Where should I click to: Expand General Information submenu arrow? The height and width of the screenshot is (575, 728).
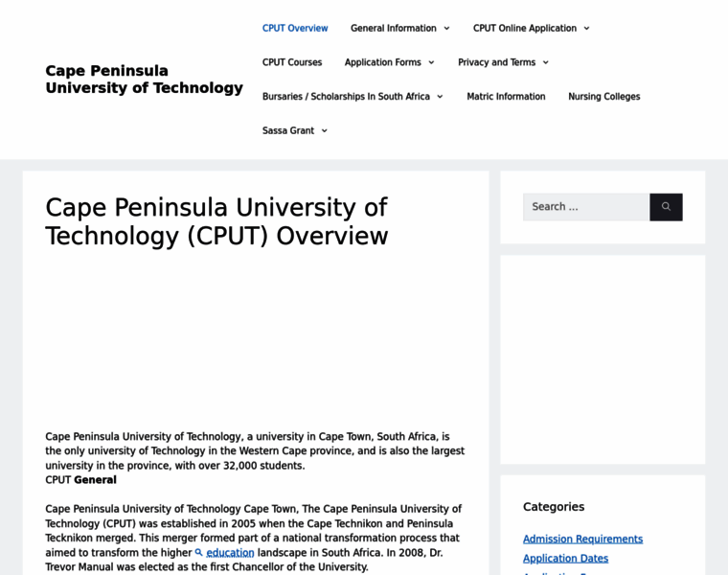point(446,29)
